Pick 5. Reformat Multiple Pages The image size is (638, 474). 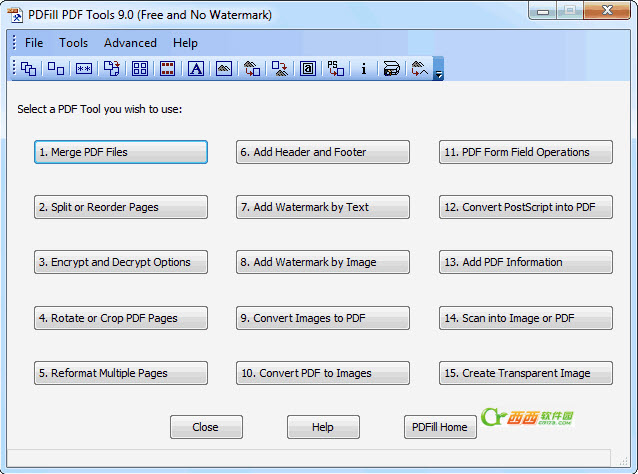[121, 373]
